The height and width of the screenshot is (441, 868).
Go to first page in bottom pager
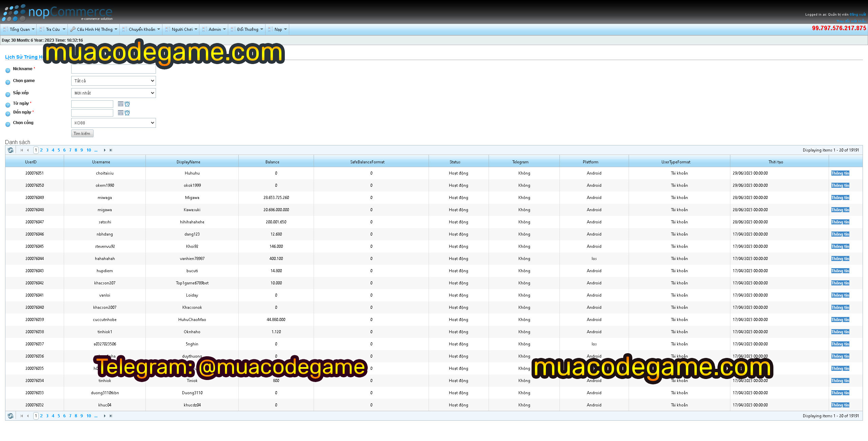[22, 416]
